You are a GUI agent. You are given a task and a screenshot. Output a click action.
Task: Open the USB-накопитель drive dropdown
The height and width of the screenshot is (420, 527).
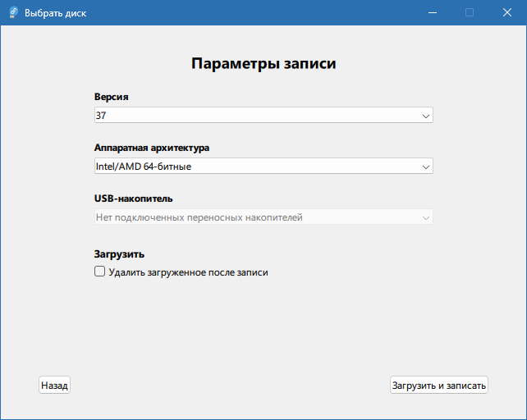pyautogui.click(x=263, y=217)
